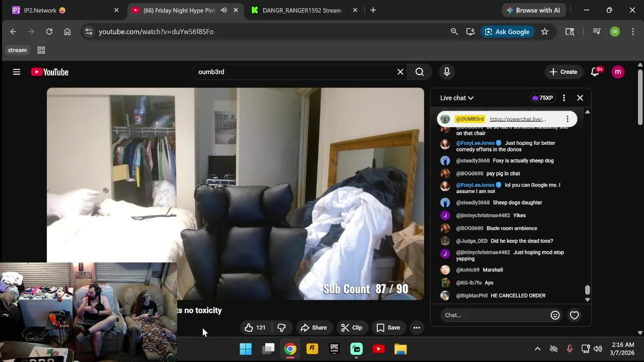The image size is (644, 362).
Task: Open the media controls icon in toolbar
Action: point(597,32)
